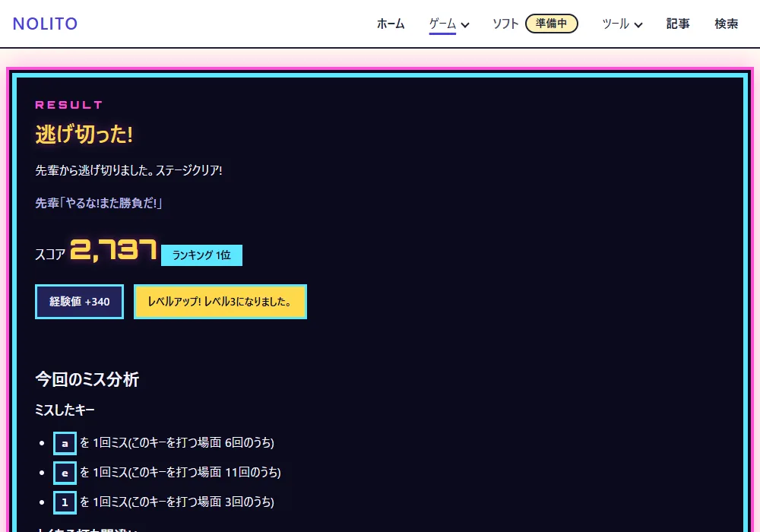Click the NOLITO site logo
760x532 pixels.
pos(45,24)
